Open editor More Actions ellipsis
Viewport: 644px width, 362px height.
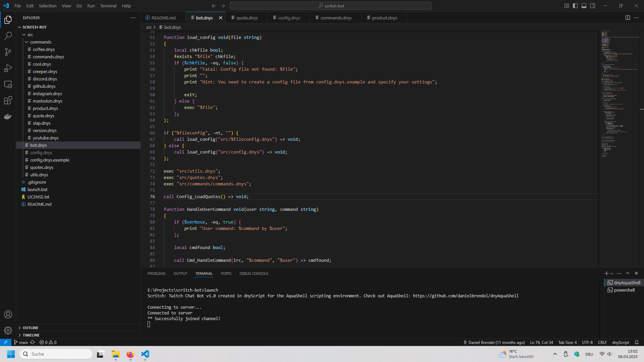point(636,18)
